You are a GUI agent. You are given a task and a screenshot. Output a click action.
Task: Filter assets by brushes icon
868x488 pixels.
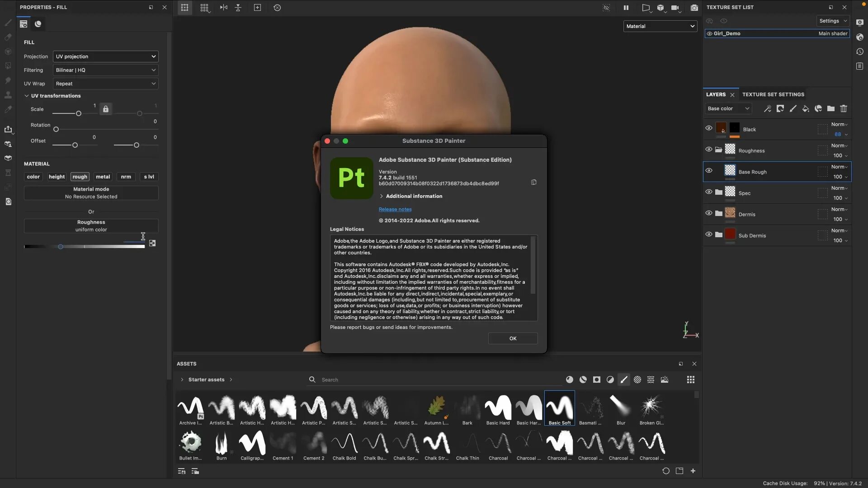coord(624,380)
